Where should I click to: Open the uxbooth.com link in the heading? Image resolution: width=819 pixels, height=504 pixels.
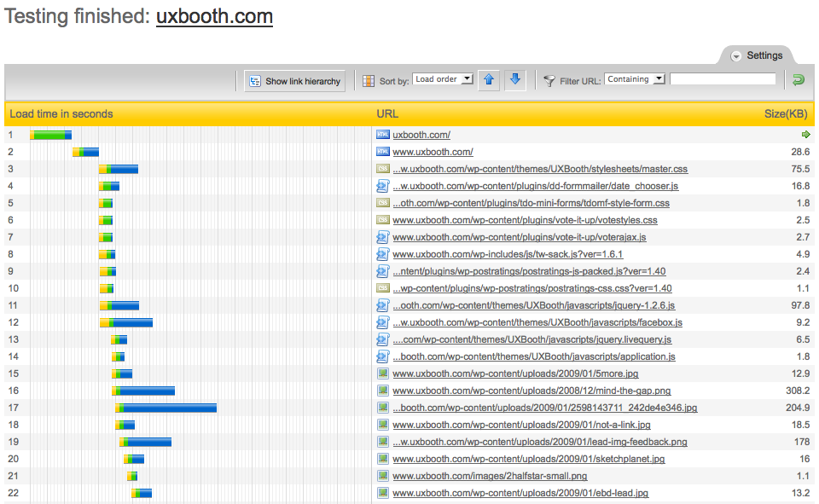(x=215, y=16)
